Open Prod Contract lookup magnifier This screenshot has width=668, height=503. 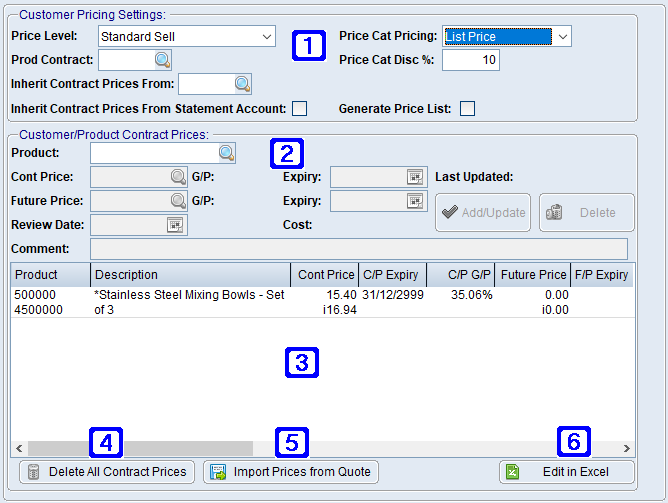[162, 60]
